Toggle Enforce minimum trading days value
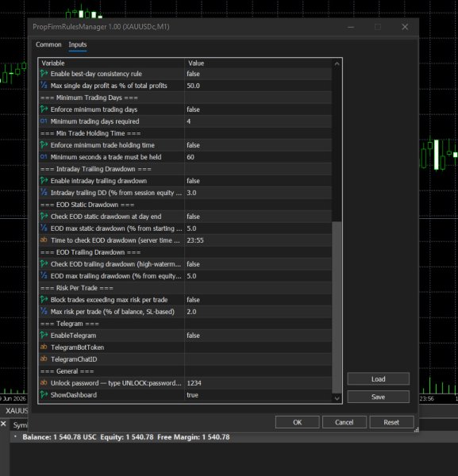This screenshot has height=476, width=458. click(258, 109)
